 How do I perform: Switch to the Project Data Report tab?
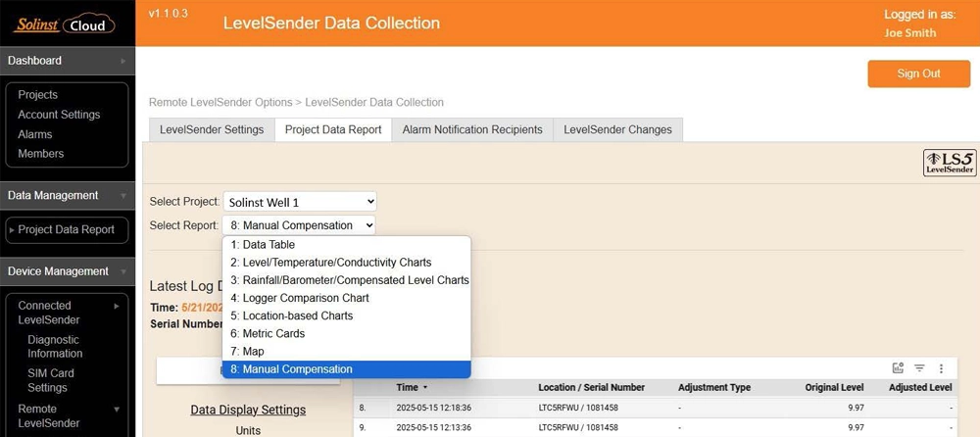333,130
